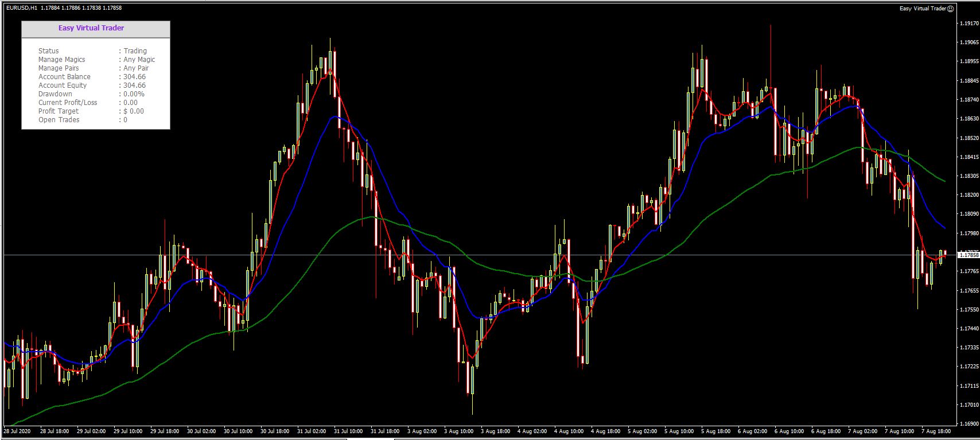Viewport: 980px width, 440px height.
Task: Click the 3 Aug 02:00 time axis label
Action: coord(422,431)
